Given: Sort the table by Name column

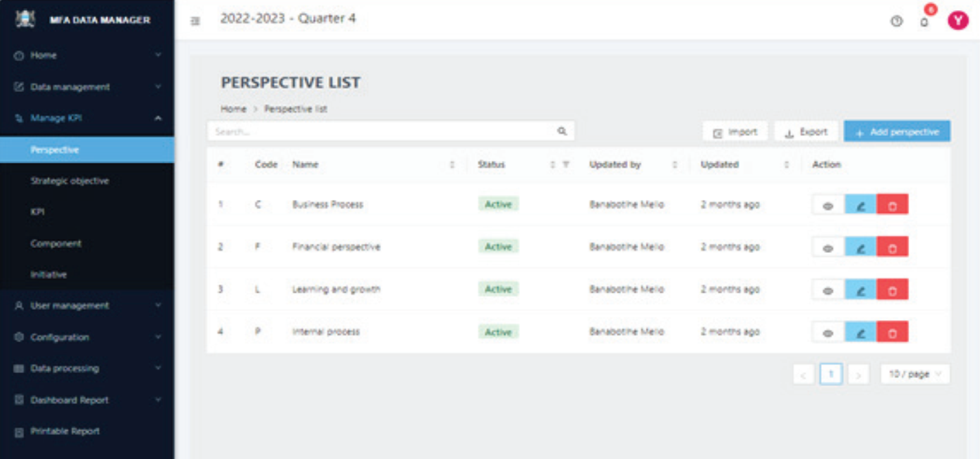Looking at the screenshot, I should pos(452,165).
